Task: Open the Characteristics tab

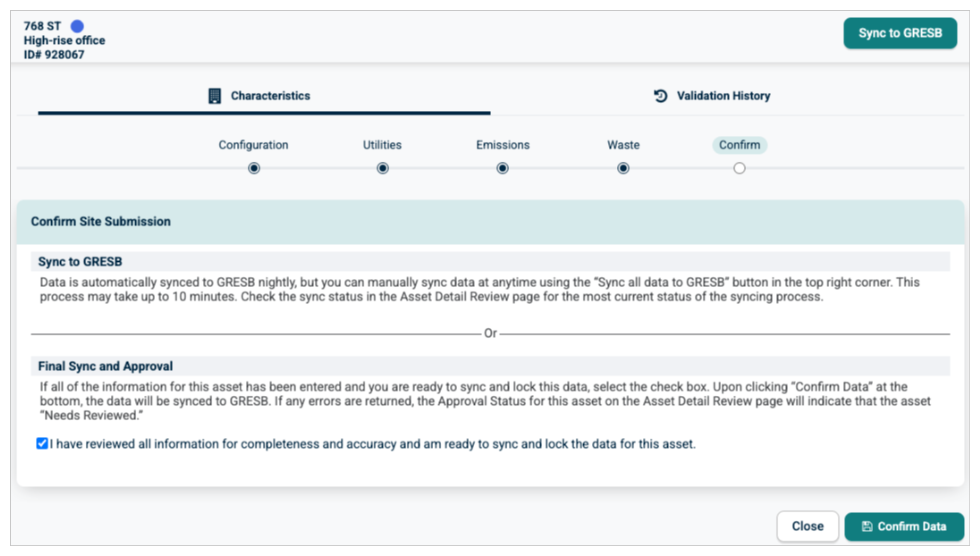Action: [x=270, y=96]
